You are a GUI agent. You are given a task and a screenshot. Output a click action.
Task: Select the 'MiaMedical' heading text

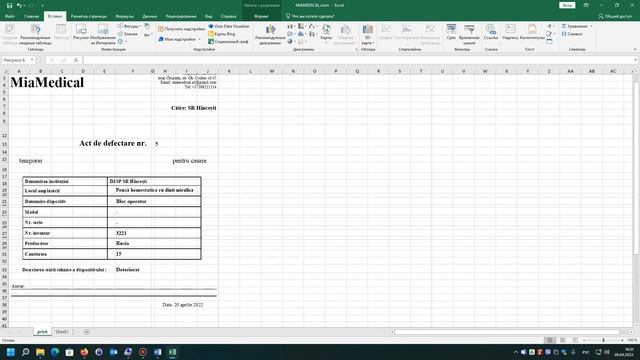(x=47, y=82)
